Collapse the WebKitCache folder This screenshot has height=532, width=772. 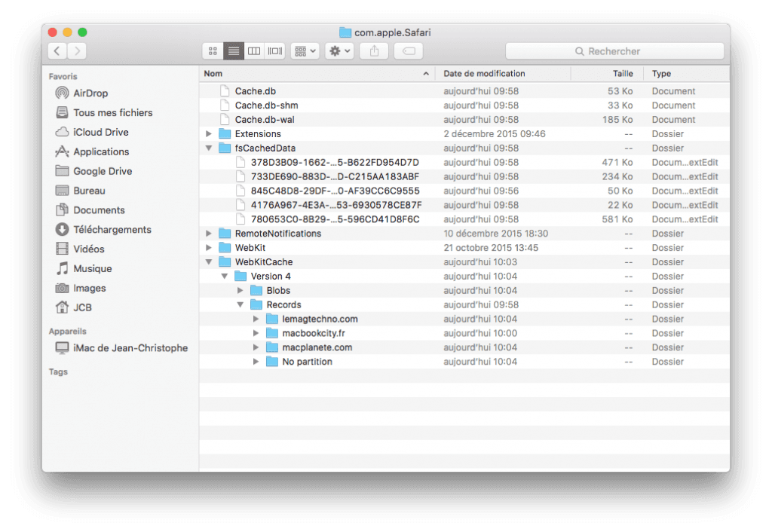pyautogui.click(x=209, y=261)
